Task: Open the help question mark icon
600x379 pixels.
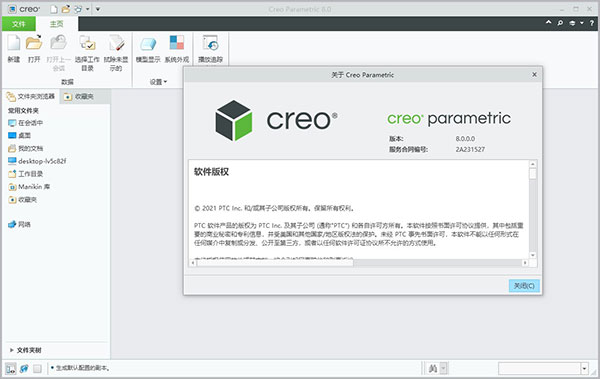Action: [x=592, y=23]
